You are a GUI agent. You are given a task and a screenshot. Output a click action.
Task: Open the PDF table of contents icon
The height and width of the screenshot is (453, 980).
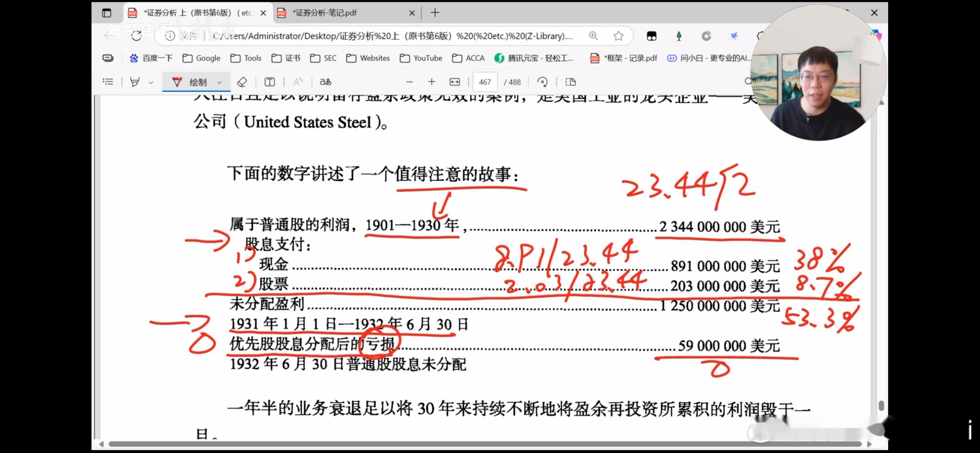108,82
